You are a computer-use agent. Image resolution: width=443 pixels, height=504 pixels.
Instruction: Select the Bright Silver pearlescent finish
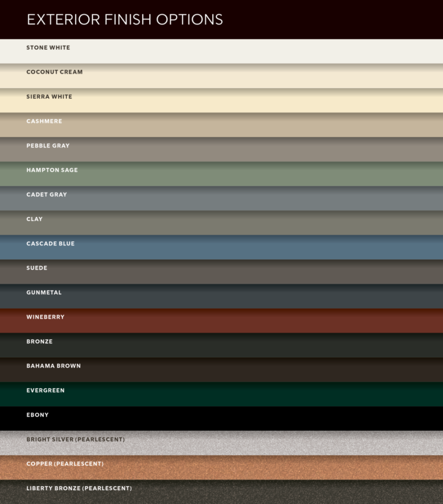point(221,443)
